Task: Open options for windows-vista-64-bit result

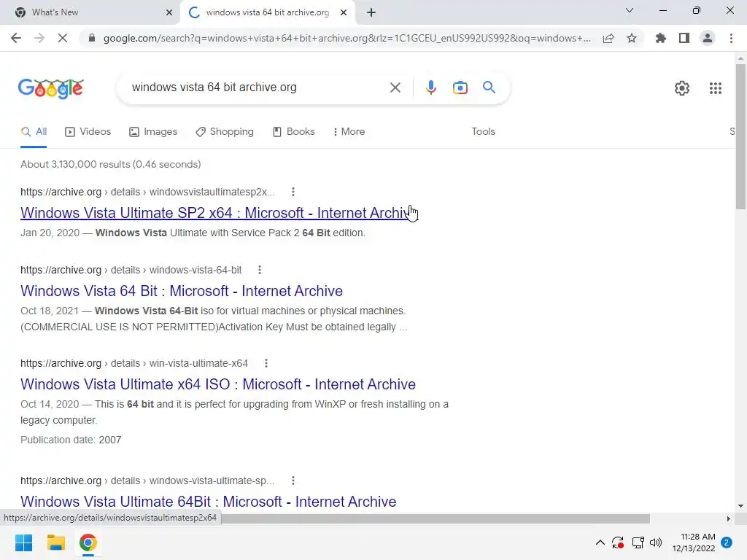Action: click(260, 270)
